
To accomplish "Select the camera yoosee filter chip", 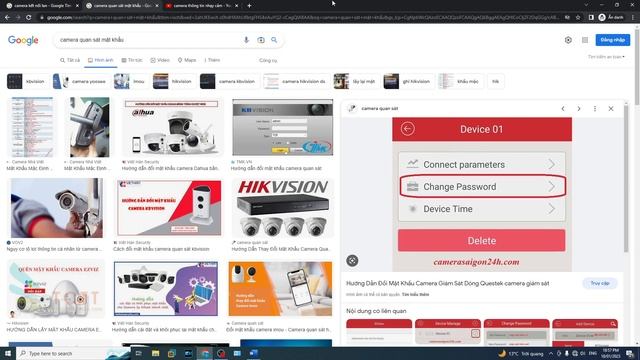I will [x=81, y=81].
